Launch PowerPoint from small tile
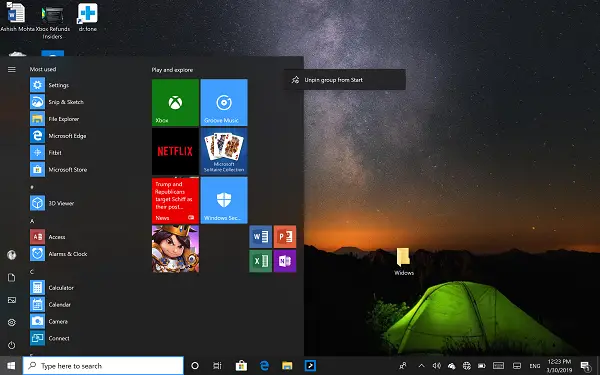This screenshot has height=375, width=600. click(285, 236)
